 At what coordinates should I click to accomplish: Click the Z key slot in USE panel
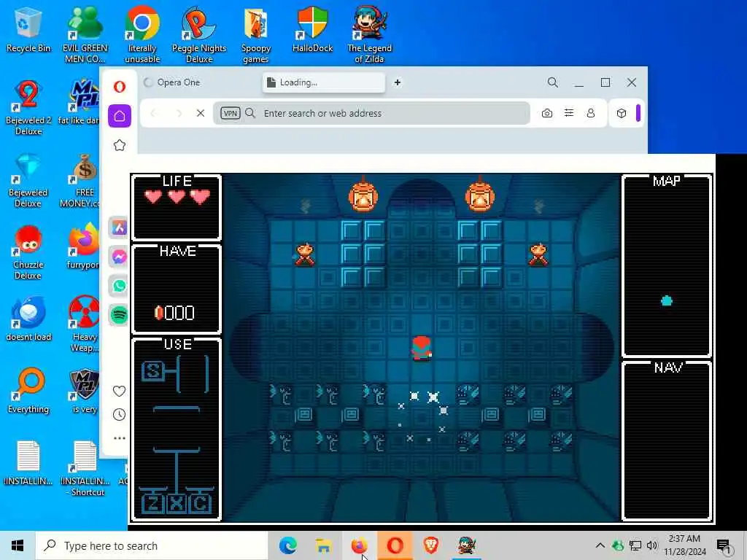(x=153, y=504)
